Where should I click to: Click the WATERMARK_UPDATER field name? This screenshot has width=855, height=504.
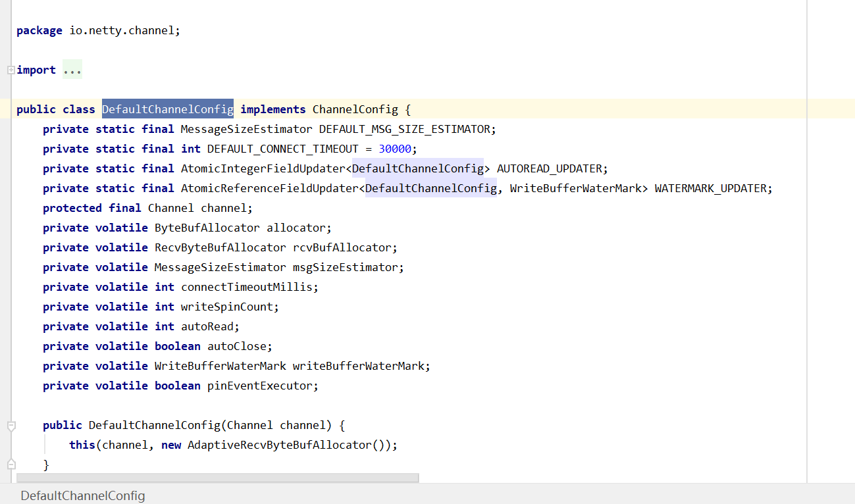coord(710,188)
